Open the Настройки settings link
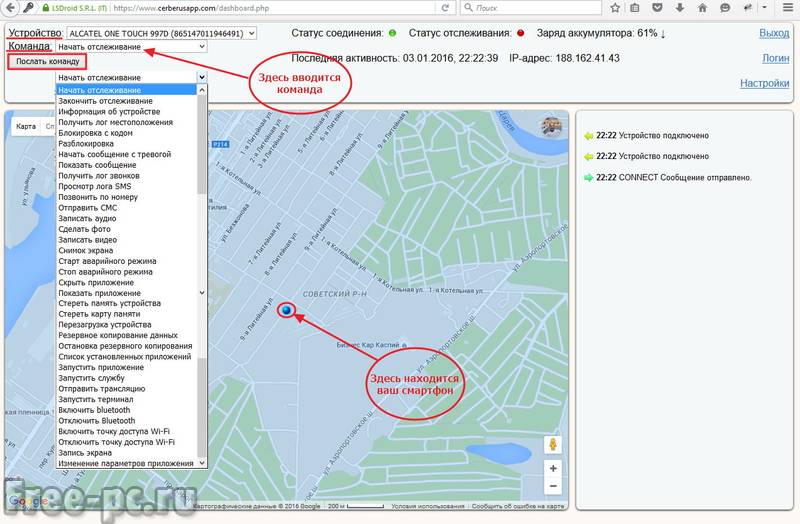 764,83
